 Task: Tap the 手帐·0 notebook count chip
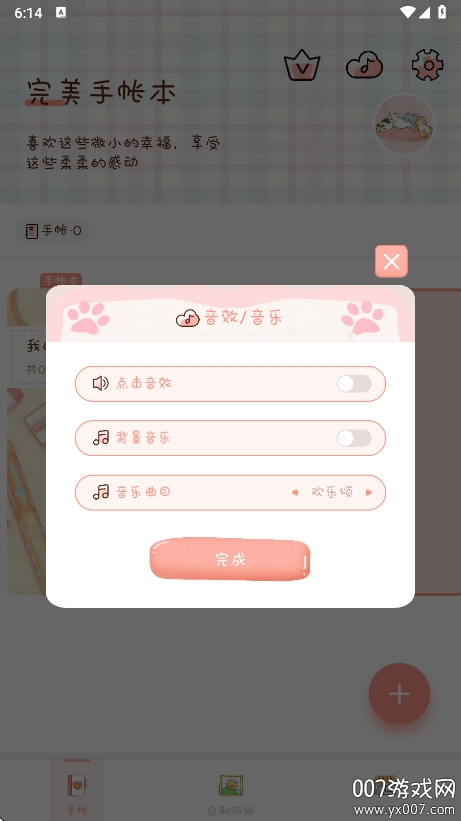pos(53,230)
